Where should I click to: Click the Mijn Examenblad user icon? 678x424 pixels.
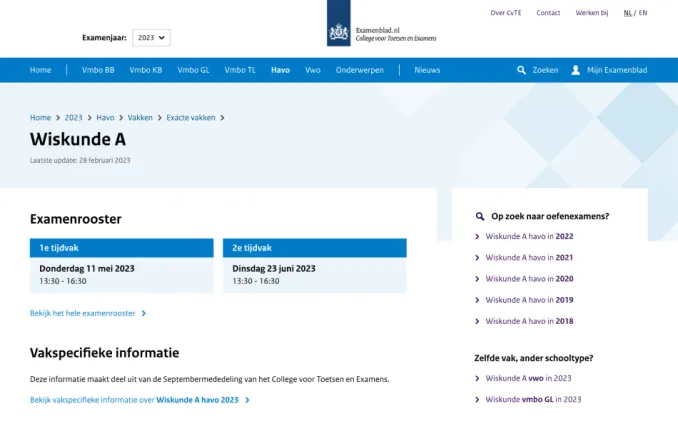click(576, 70)
